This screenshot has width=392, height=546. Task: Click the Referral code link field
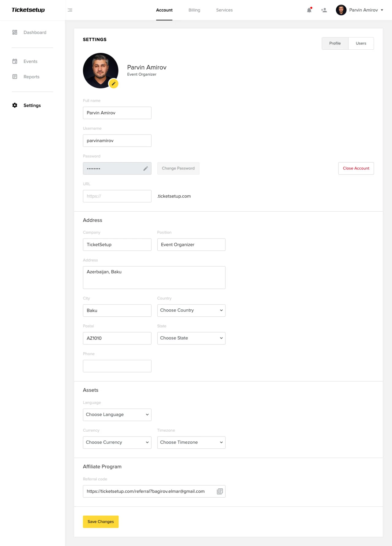(x=154, y=491)
